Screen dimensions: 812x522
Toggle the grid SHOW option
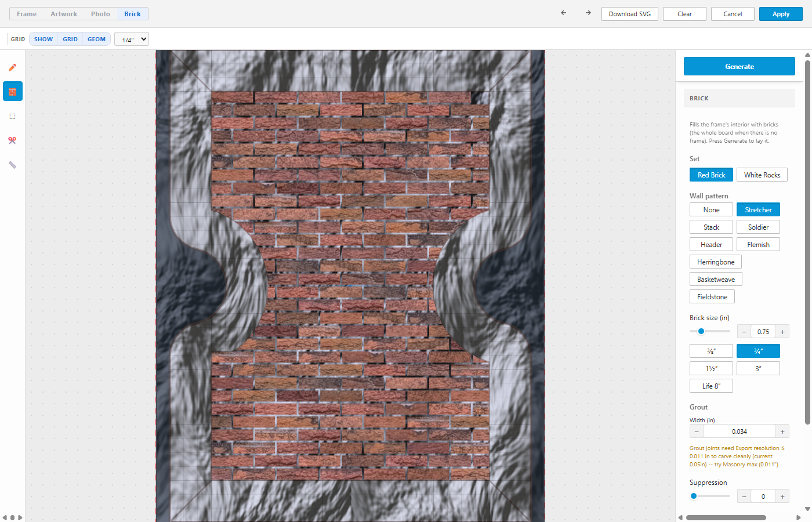[43, 39]
